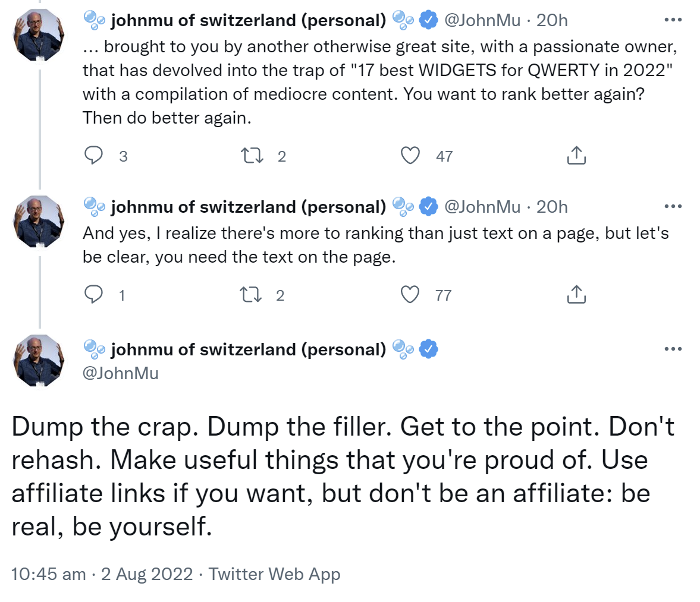Like the tweet with 47 likes

410,156
